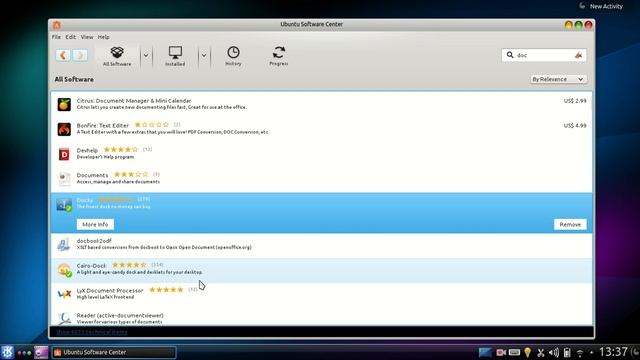Show Installed software
640x360 pixels.
175,56
